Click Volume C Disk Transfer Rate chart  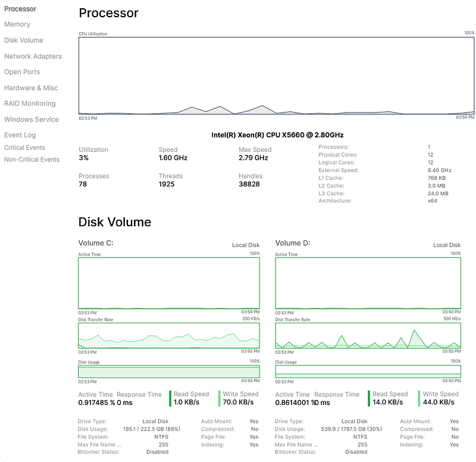[x=169, y=336]
